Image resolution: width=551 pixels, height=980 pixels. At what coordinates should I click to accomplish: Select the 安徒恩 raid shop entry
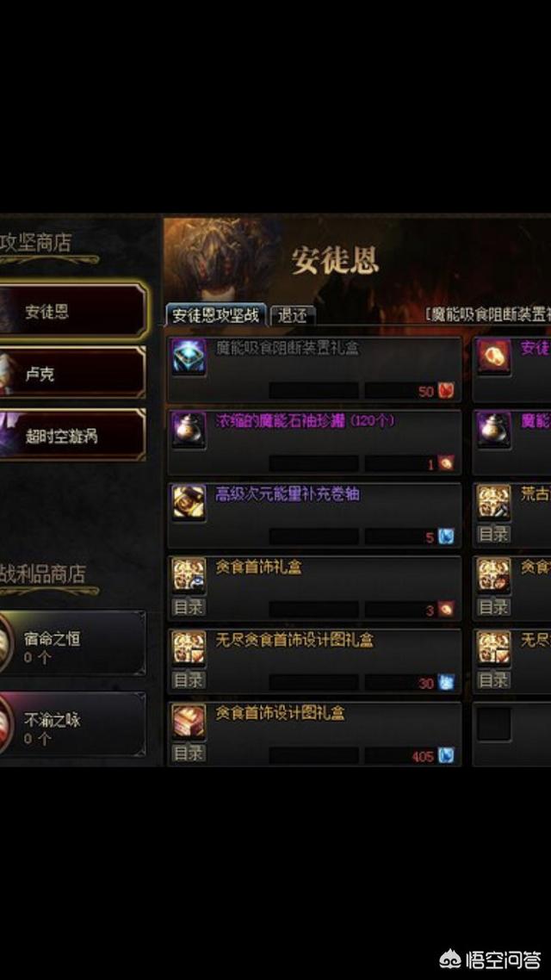tap(73, 311)
